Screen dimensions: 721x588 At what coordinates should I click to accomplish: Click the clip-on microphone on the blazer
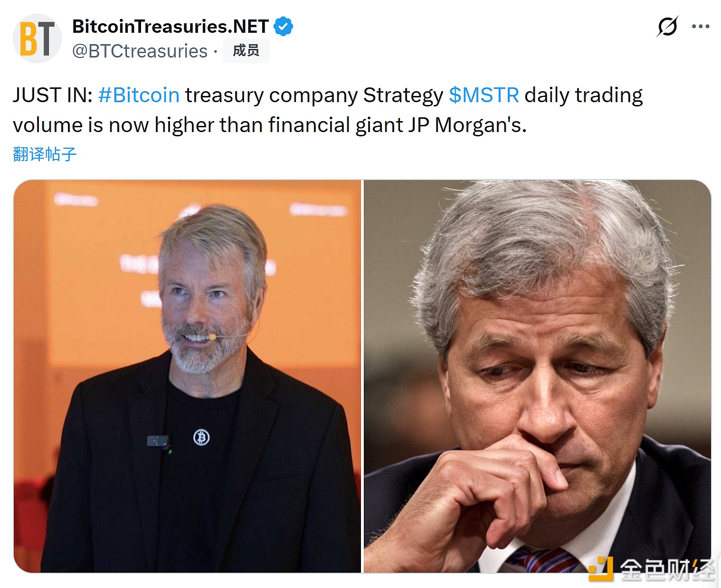pos(158,442)
